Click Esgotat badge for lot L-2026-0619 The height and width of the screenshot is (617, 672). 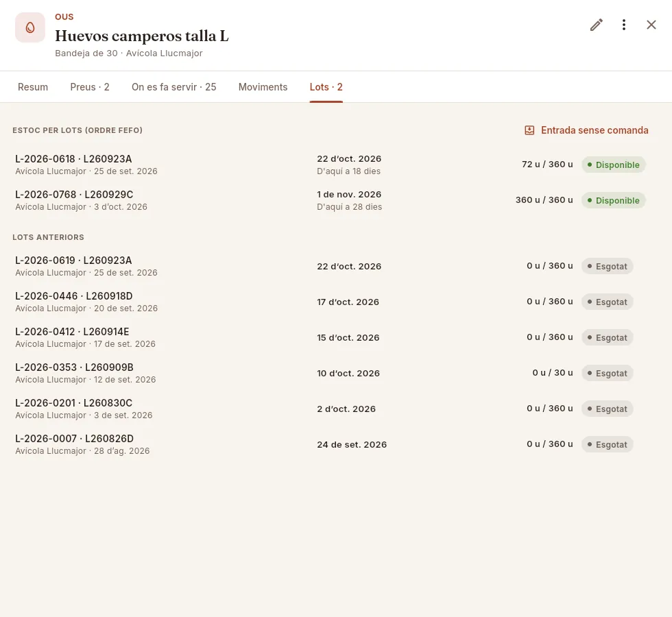point(607,267)
